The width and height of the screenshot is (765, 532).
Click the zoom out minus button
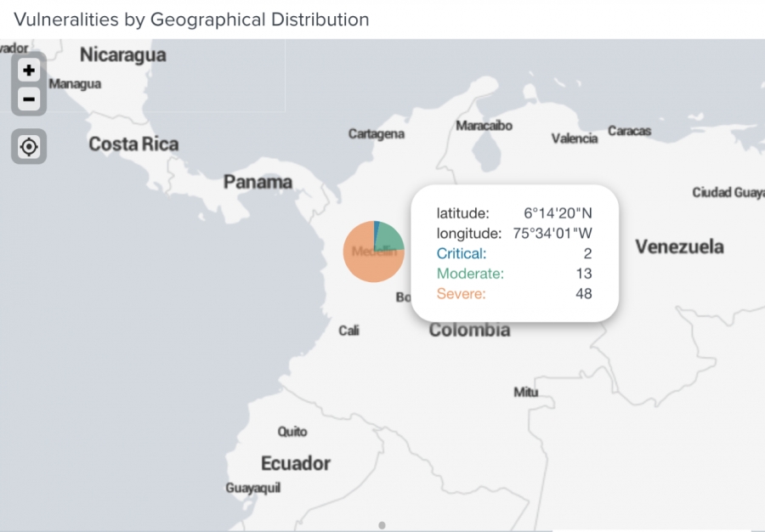(29, 99)
